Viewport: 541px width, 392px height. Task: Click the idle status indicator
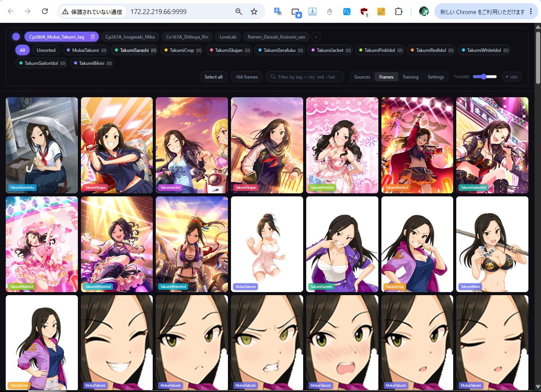coord(512,77)
